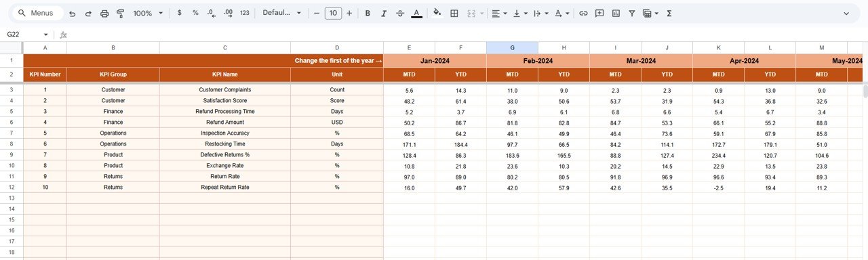Select row 5 header
This screenshot has height=260, width=868.
12,111
